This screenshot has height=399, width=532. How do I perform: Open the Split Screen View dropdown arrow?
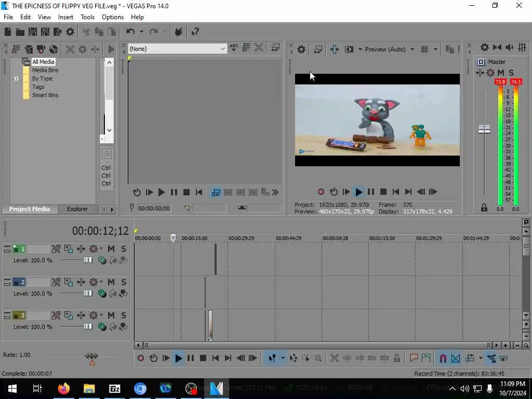click(x=360, y=49)
